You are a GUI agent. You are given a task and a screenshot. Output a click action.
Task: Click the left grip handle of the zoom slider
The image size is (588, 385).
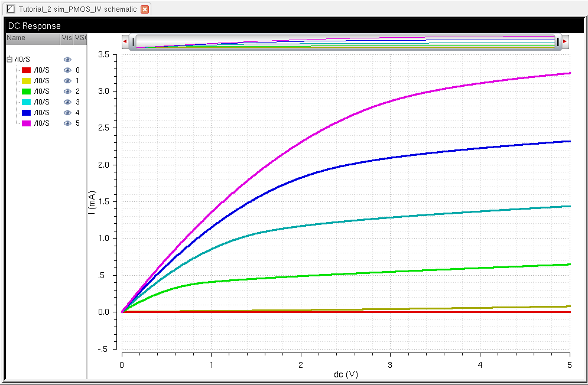point(133,42)
